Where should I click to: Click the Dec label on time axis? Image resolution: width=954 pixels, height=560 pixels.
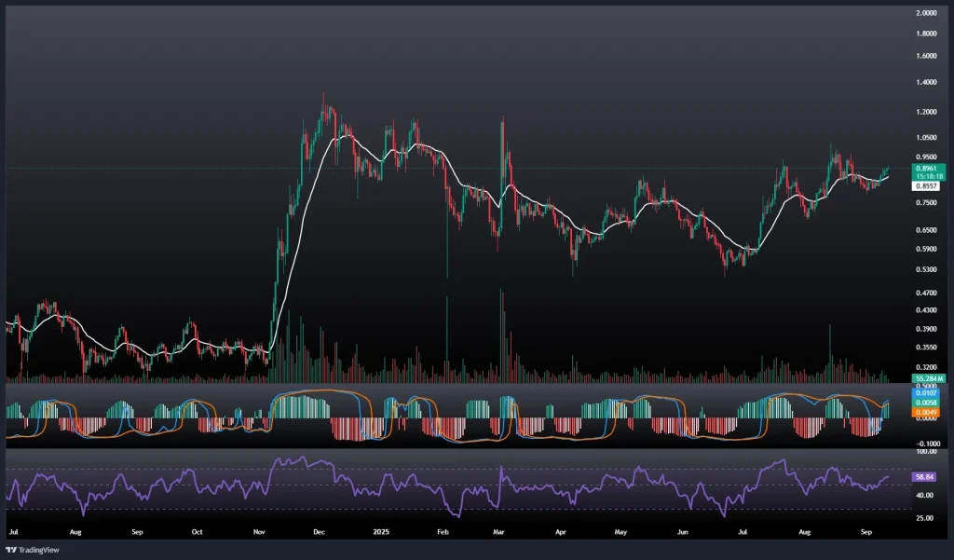(319, 532)
